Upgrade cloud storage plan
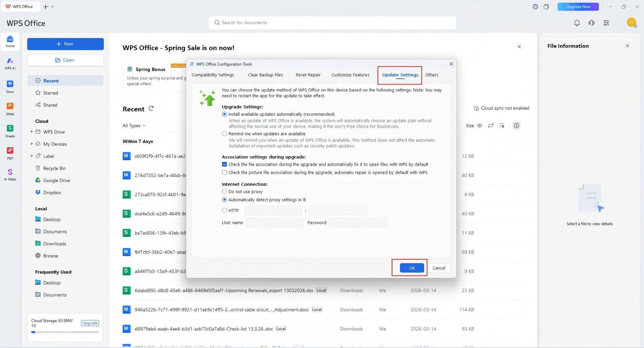This screenshot has width=644, height=348. (x=90, y=323)
